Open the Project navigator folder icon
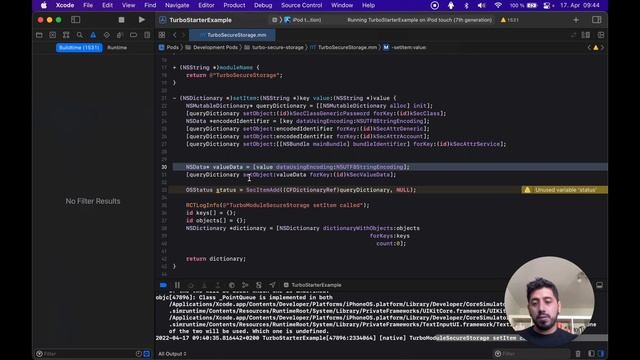640x360 pixels. 39,35
